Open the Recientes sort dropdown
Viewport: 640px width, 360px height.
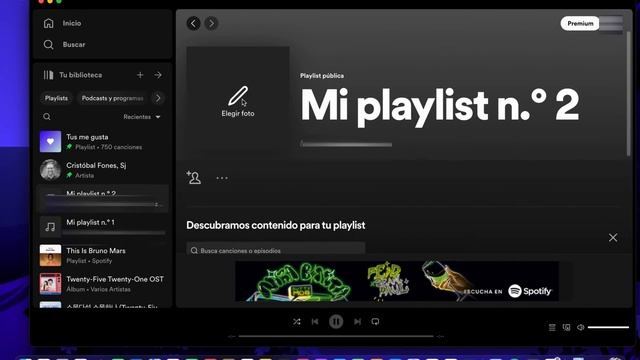[142, 117]
